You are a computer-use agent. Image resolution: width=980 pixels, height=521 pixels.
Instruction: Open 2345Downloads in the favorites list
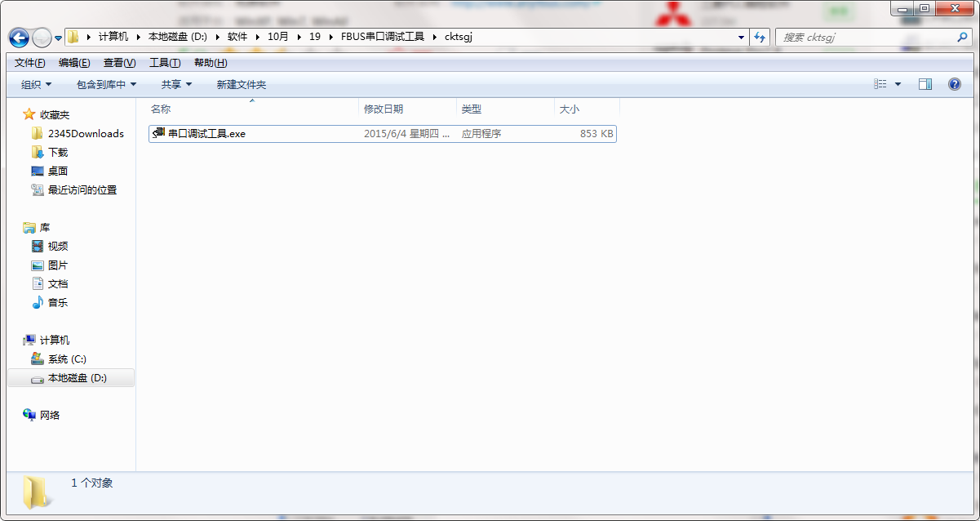click(x=86, y=133)
